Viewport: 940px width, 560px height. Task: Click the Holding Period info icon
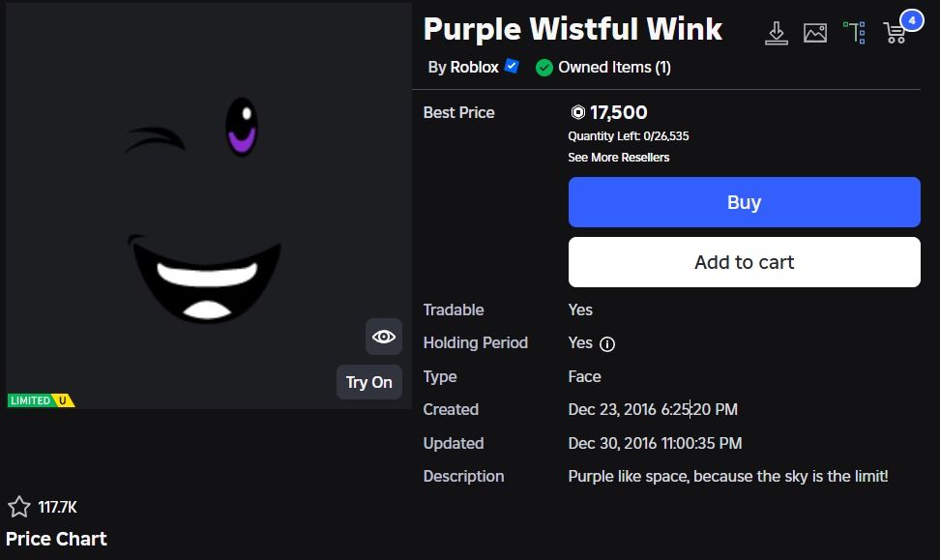(607, 344)
